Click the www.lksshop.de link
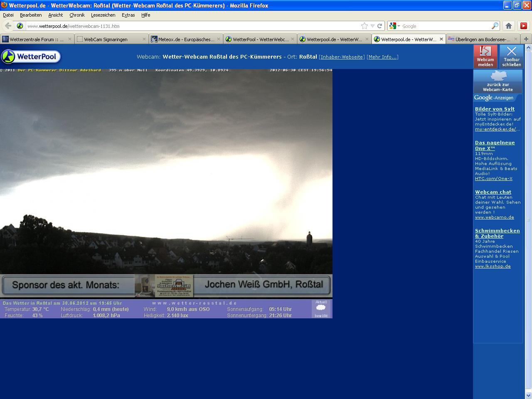 493,266
